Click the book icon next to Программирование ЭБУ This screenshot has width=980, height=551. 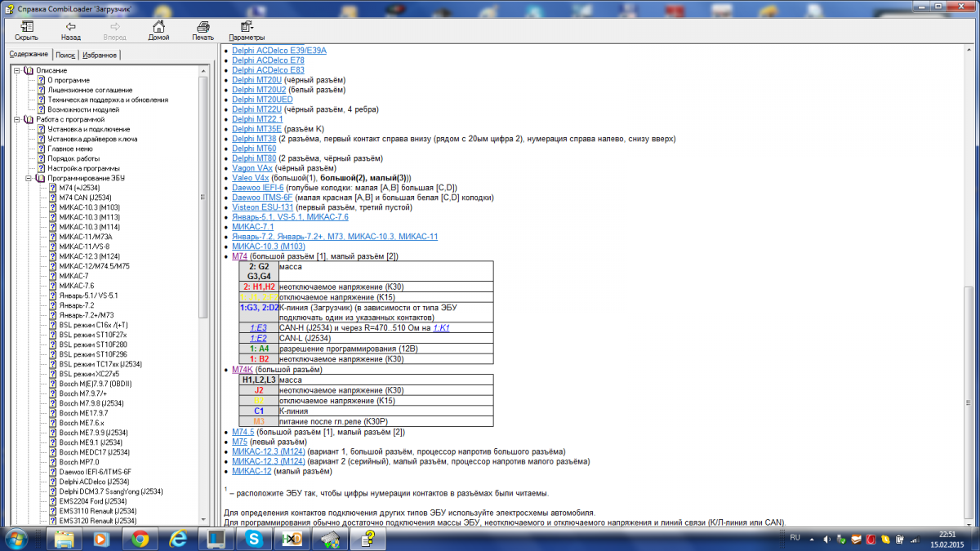pyautogui.click(x=40, y=178)
